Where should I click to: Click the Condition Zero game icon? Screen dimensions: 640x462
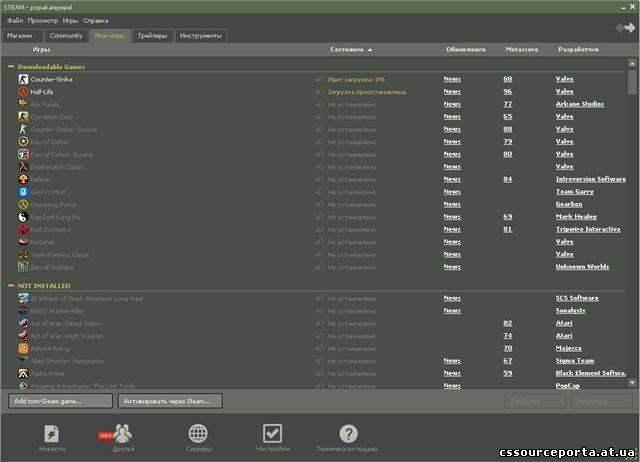point(23,117)
